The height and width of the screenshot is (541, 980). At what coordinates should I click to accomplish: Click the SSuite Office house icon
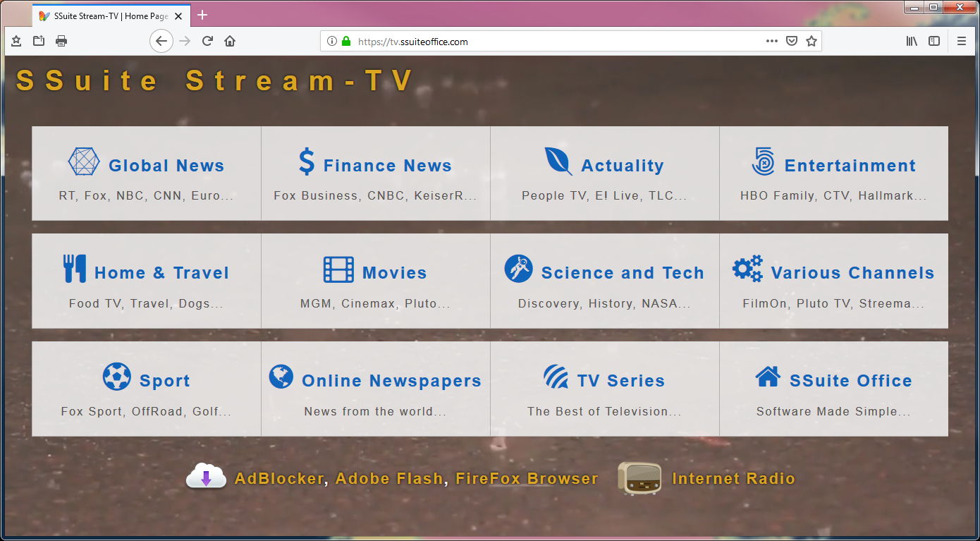coord(768,376)
